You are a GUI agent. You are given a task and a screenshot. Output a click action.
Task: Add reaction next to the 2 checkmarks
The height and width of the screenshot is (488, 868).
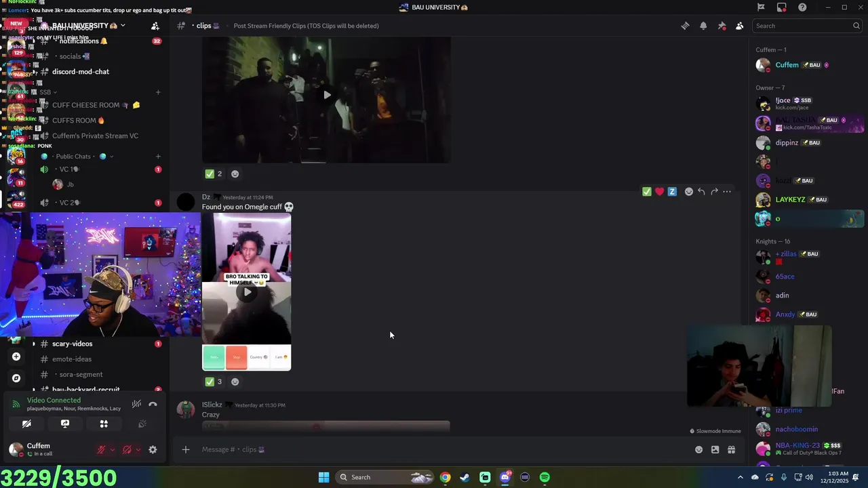click(235, 174)
